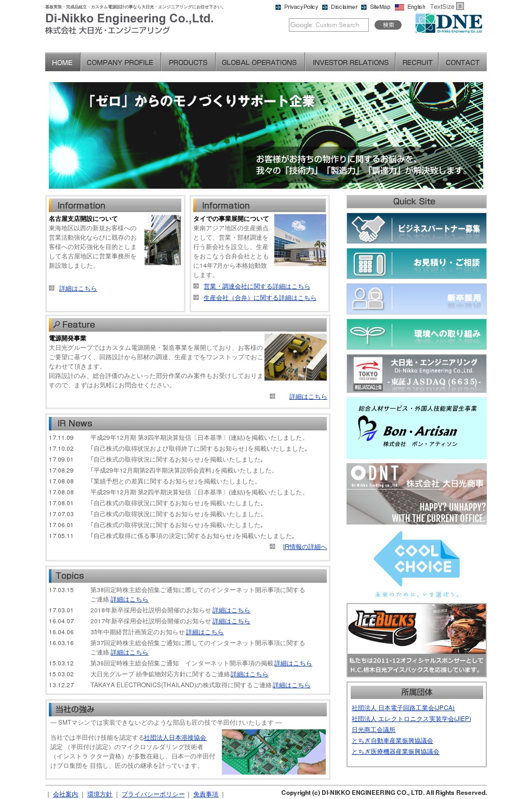
Task: Click the Bon・Artisan banner
Action: [x=417, y=428]
